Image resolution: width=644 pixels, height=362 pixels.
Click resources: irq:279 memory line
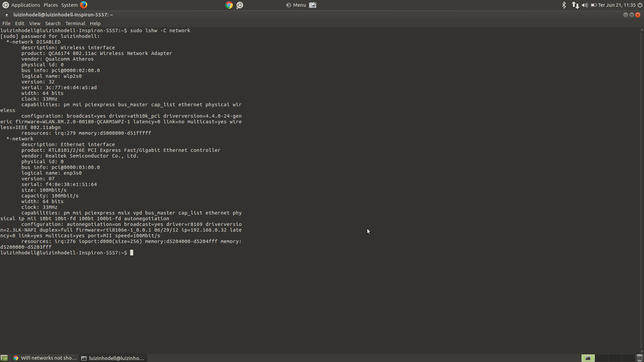point(86,133)
